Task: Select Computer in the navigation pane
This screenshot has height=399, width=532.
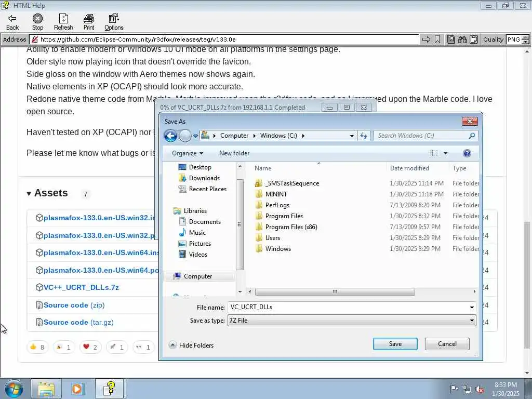Action: click(x=198, y=276)
